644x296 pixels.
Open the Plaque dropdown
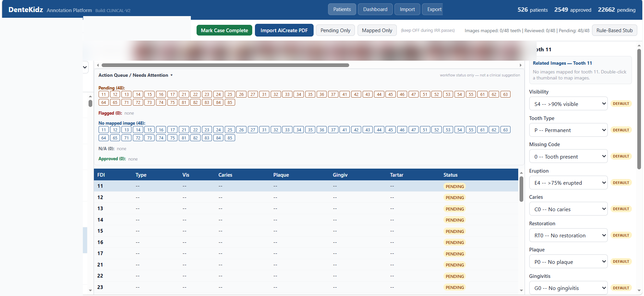[x=568, y=262]
